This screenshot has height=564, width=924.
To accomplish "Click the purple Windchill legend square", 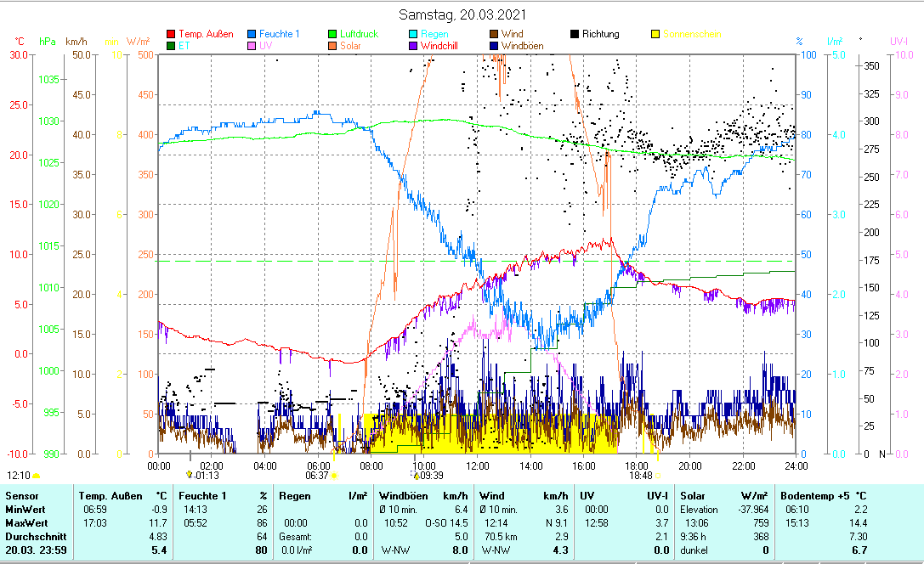I will pos(413,46).
